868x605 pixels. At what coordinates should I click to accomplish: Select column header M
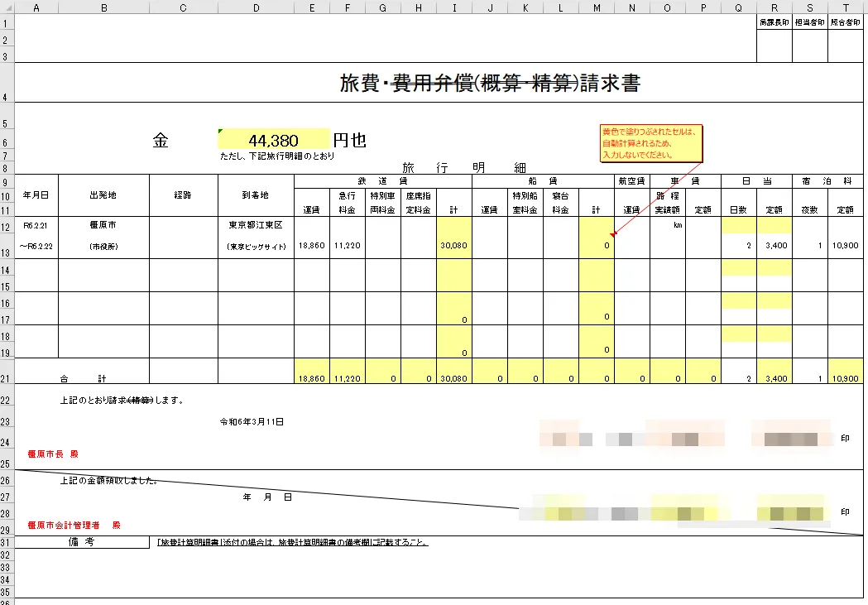596,7
